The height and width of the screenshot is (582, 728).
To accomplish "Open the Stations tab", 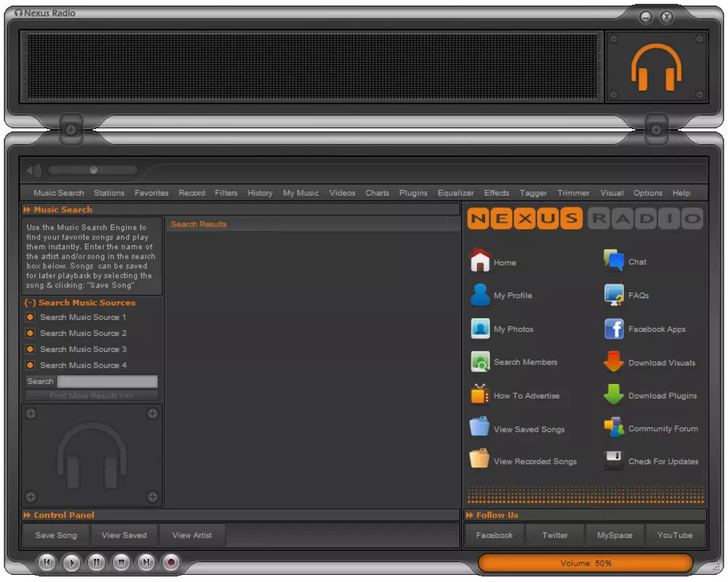I will 109,193.
